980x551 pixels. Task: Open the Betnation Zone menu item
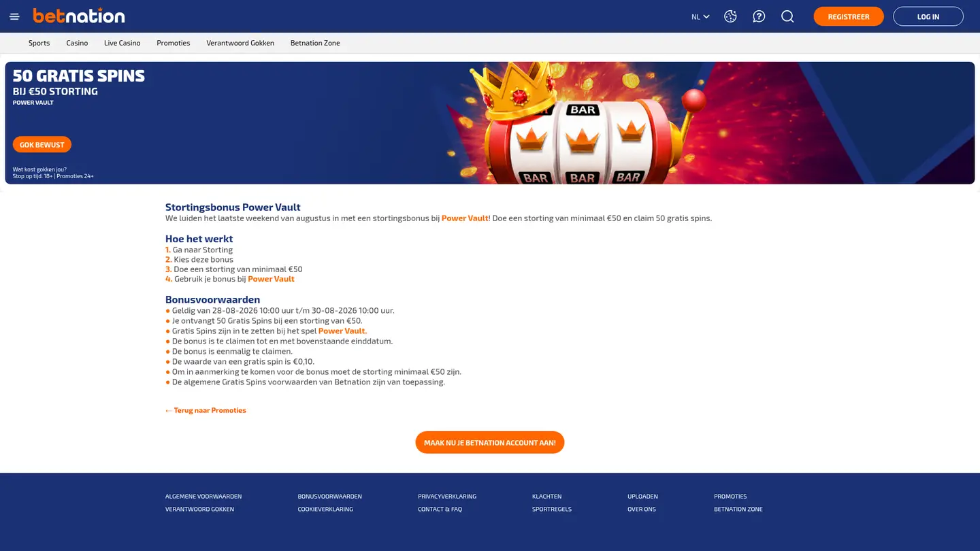(315, 43)
